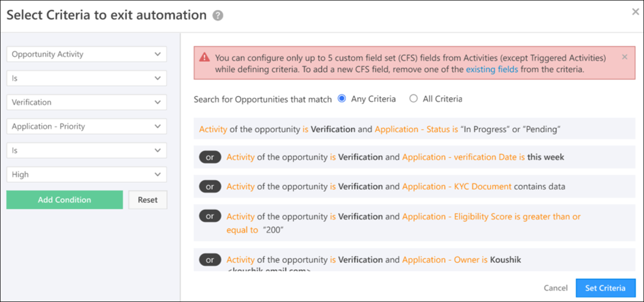Click Cancel in the dialog
The width and height of the screenshot is (644, 302).
tap(556, 288)
